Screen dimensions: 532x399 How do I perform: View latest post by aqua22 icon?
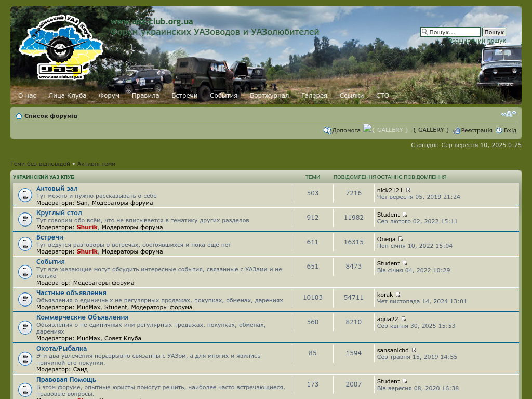(404, 319)
